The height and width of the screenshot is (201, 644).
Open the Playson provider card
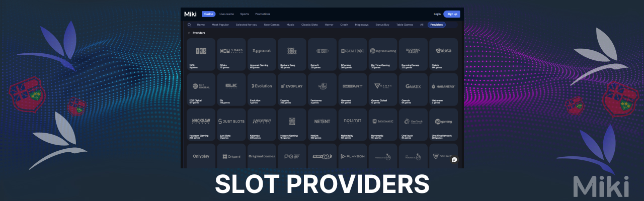[352, 156]
